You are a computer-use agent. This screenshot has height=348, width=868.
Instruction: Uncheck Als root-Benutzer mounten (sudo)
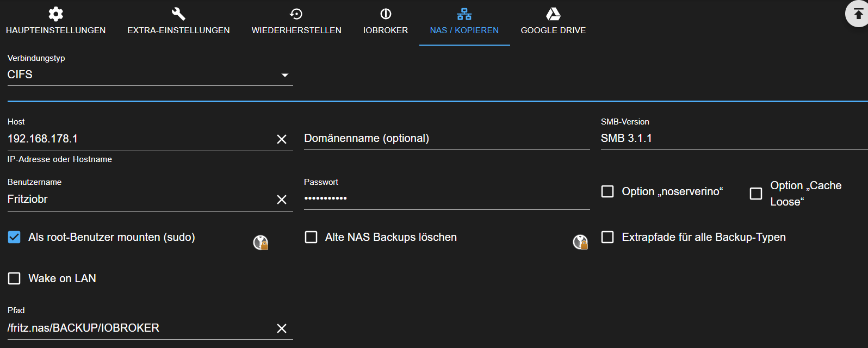pos(14,237)
